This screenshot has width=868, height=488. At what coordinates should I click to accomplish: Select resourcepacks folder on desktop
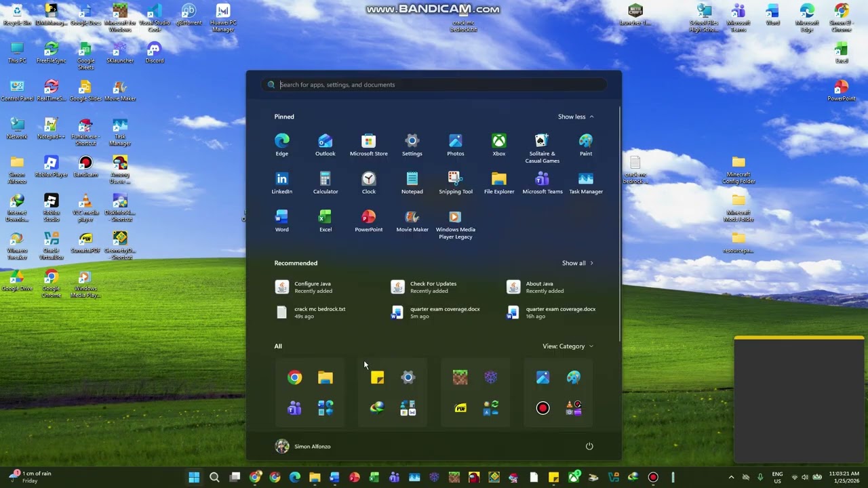tap(738, 242)
